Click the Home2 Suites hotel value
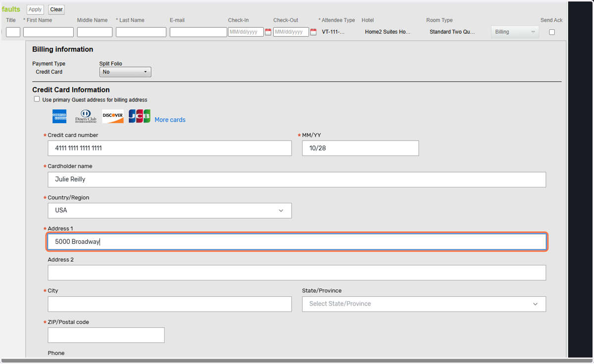The width and height of the screenshot is (594, 364). [x=388, y=32]
